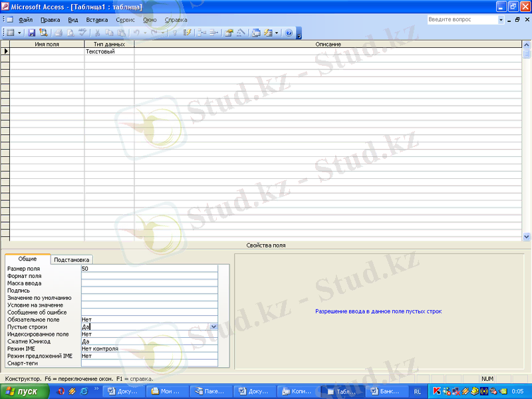The image size is (532, 399).
Task: Expand toolbar options at toolbar end
Action: [299, 33]
